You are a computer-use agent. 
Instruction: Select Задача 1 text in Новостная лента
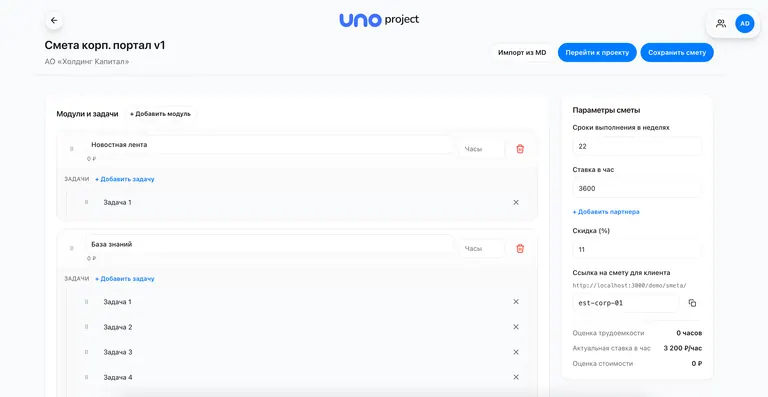118,202
